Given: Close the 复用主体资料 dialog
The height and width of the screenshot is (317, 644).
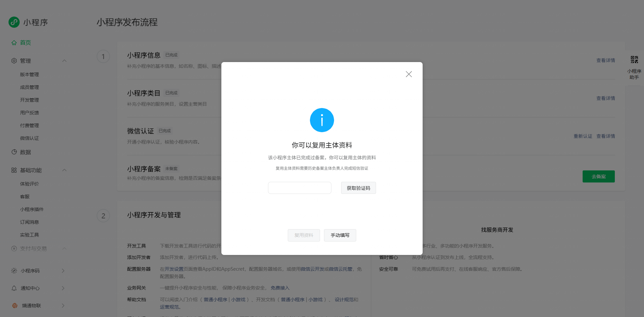Looking at the screenshot, I should [409, 74].
